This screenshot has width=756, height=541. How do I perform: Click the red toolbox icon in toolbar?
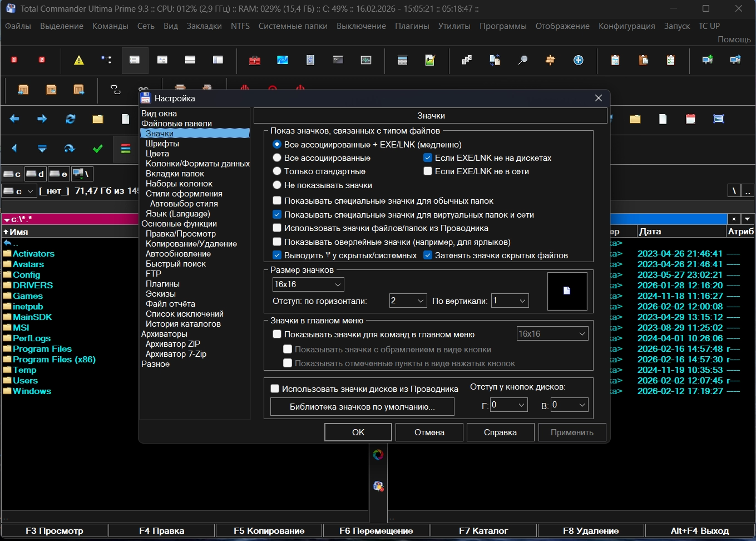coord(255,60)
